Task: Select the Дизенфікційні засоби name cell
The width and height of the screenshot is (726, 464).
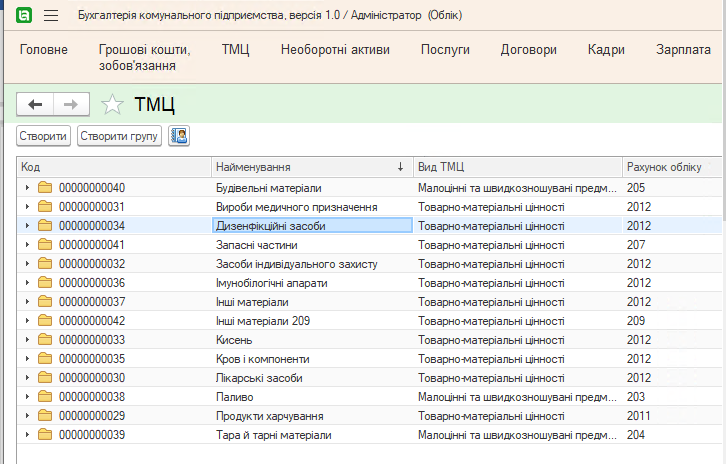Action: click(x=312, y=226)
